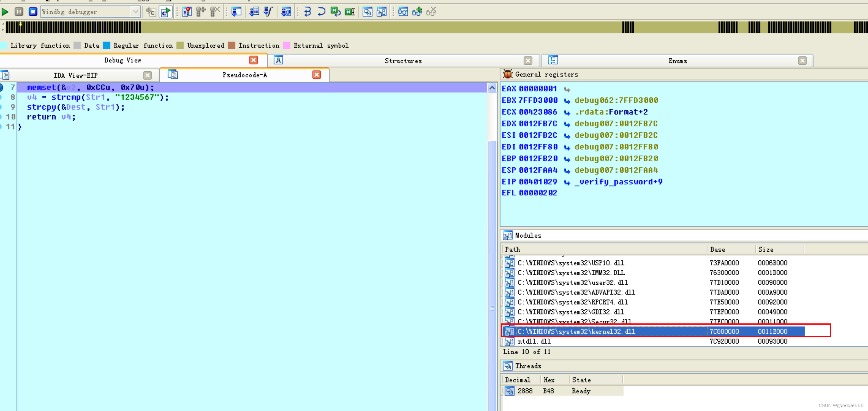Jump to EIP address via arrow
Viewport: 868px width, 411px height.
(567, 183)
